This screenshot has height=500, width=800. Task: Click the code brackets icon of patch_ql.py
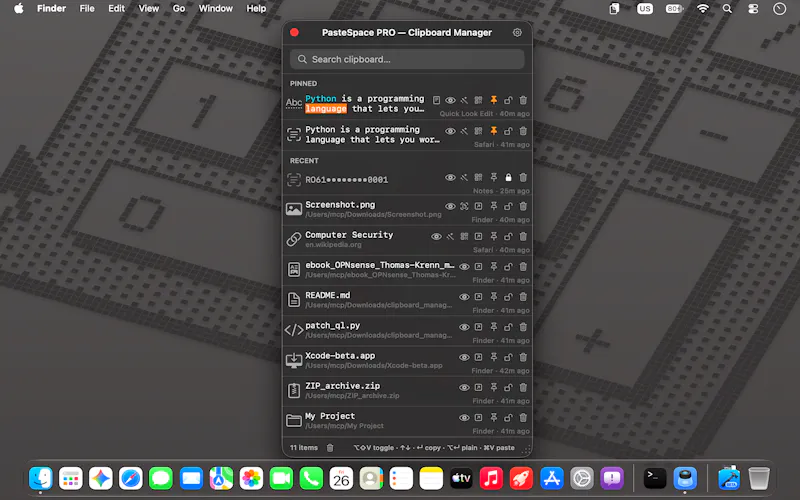click(x=294, y=330)
